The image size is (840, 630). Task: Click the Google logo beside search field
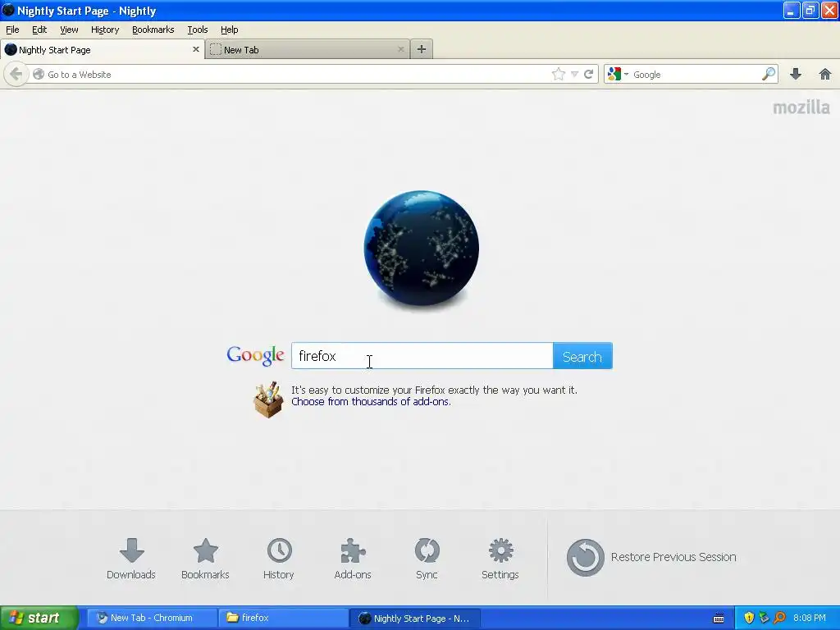point(256,356)
